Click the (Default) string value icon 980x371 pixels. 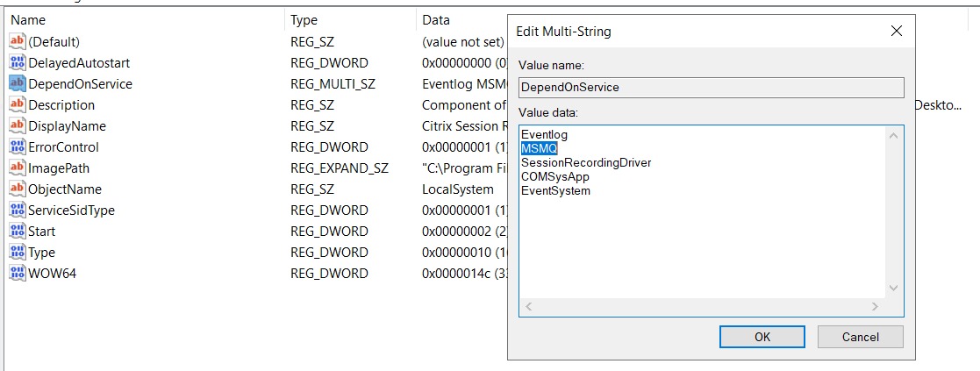click(18, 41)
